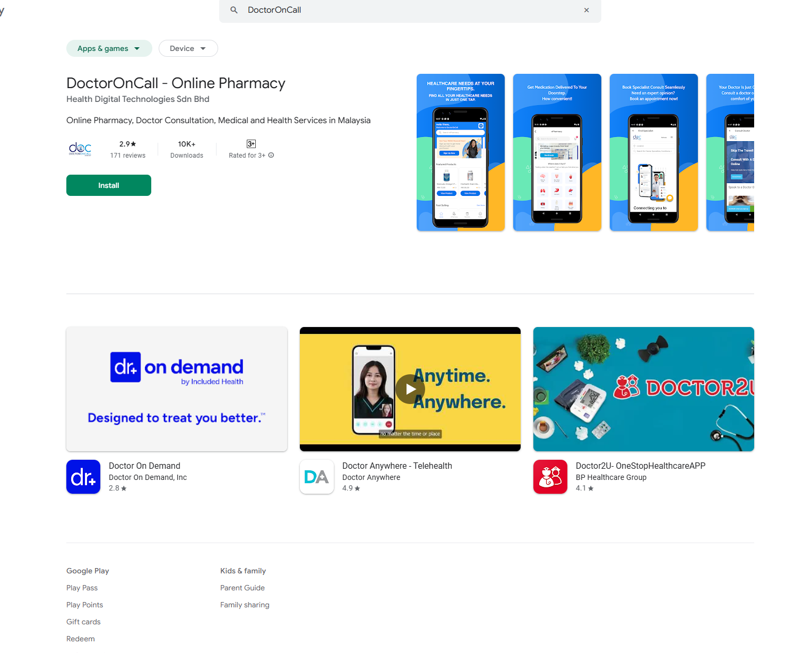
Task: Click the 4.1 star rating of Doctor2U
Action: coord(585,488)
